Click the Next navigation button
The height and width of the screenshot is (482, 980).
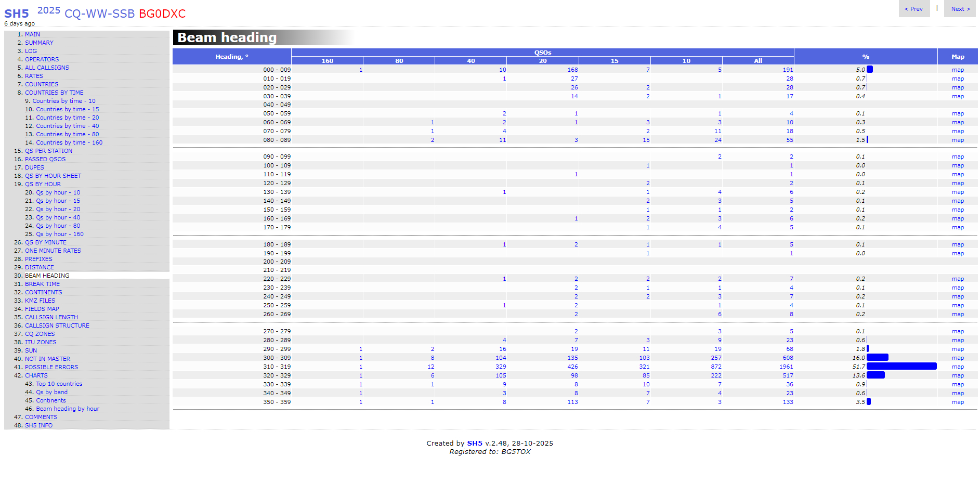click(960, 9)
